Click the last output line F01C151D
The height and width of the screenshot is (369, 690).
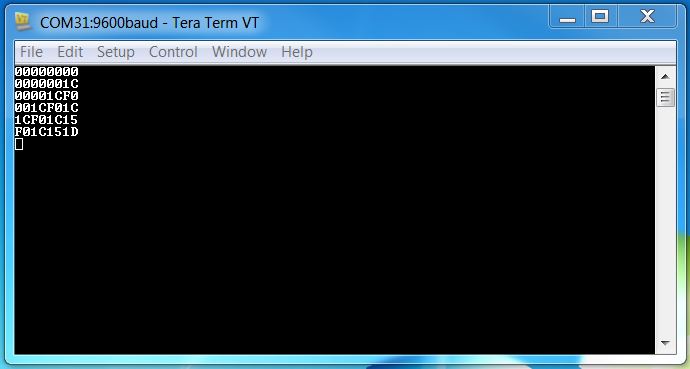tap(47, 132)
